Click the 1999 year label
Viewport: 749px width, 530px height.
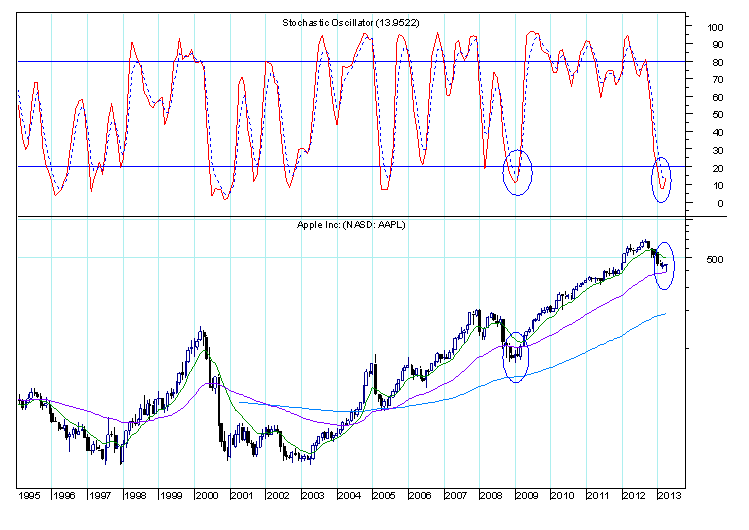pos(171,495)
